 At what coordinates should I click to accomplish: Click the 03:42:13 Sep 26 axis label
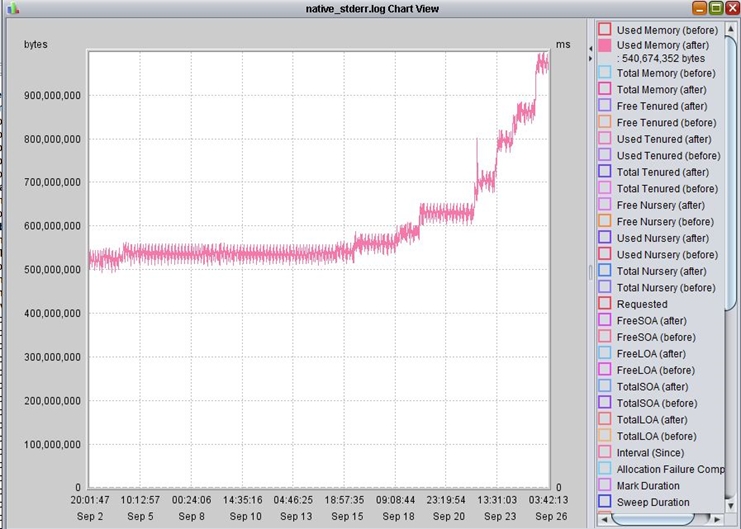pos(548,508)
